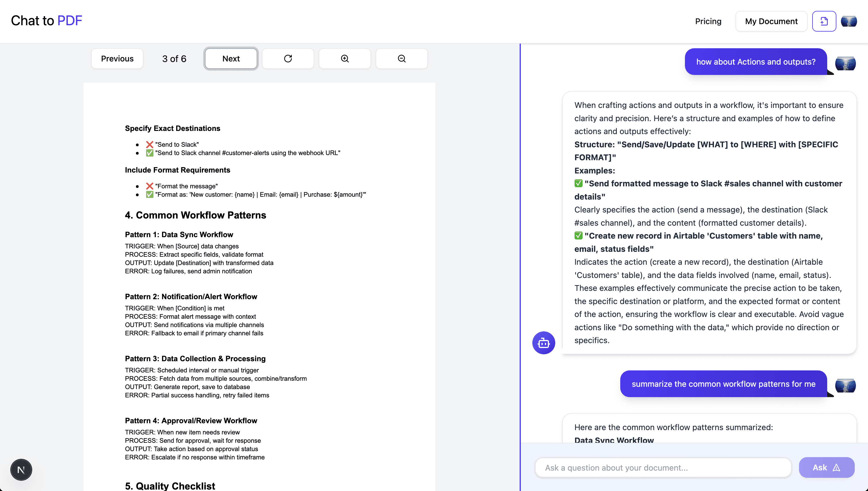Screen dimensions: 868x491
Task: Click 'TRIGGER: Scheduled interval or manual trigger' line
Action: point(192,370)
